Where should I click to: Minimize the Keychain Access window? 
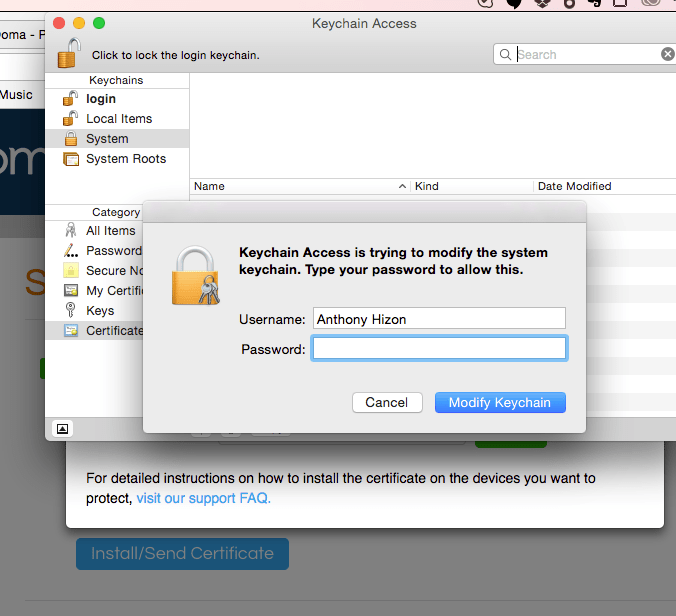[x=79, y=23]
